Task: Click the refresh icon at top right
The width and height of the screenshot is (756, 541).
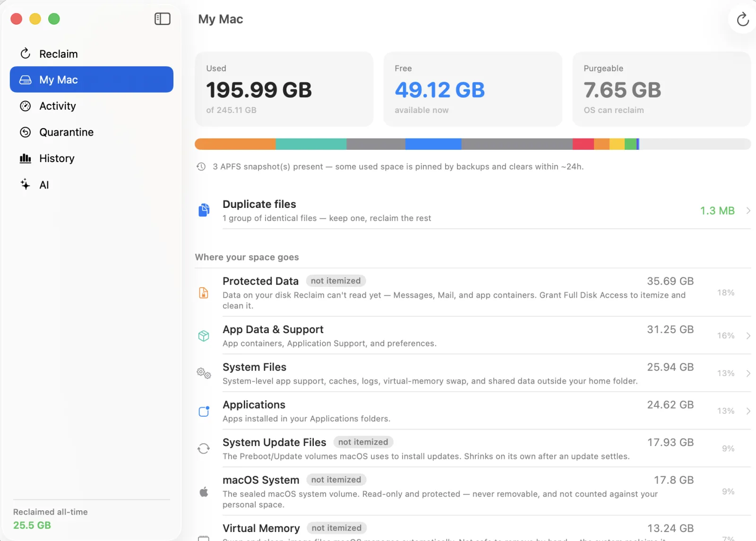Action: [743, 19]
